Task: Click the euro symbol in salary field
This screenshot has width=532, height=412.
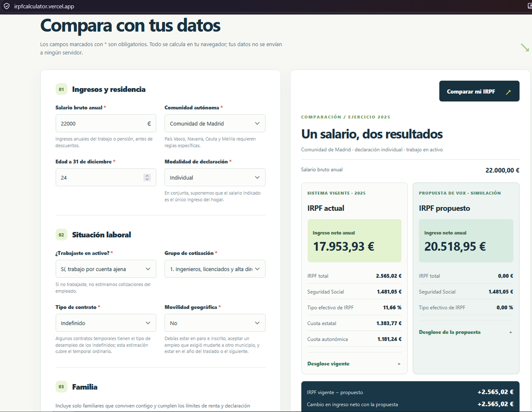Action: [149, 124]
